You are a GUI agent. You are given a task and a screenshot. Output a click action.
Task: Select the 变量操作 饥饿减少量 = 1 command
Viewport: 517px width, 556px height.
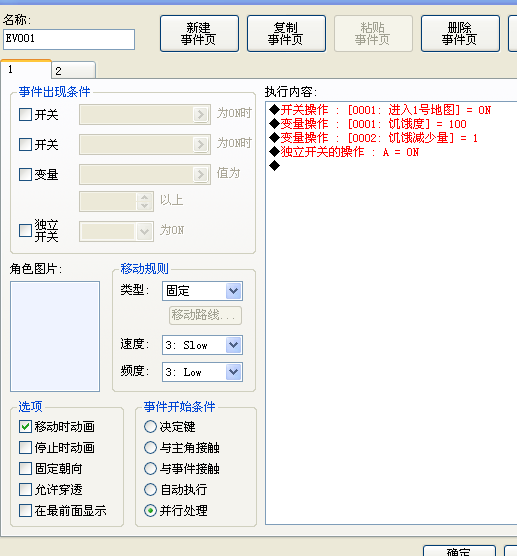tap(373, 138)
